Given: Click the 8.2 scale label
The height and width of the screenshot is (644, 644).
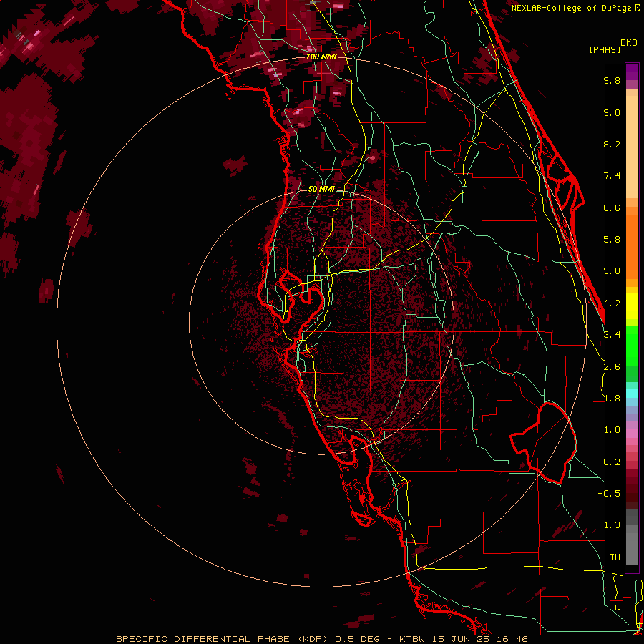Looking at the screenshot, I should [612, 144].
